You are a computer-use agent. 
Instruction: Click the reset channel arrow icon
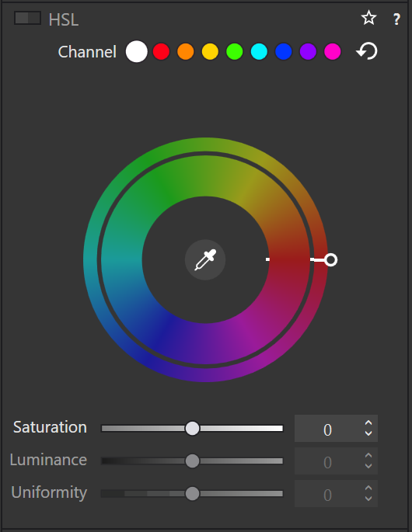(x=367, y=51)
